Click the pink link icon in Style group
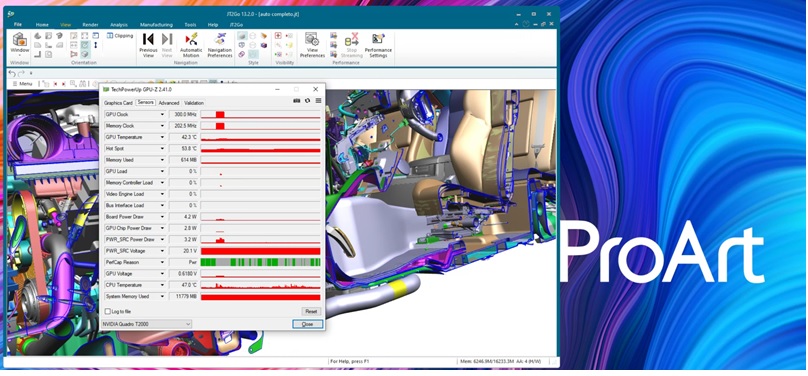 click(242, 54)
